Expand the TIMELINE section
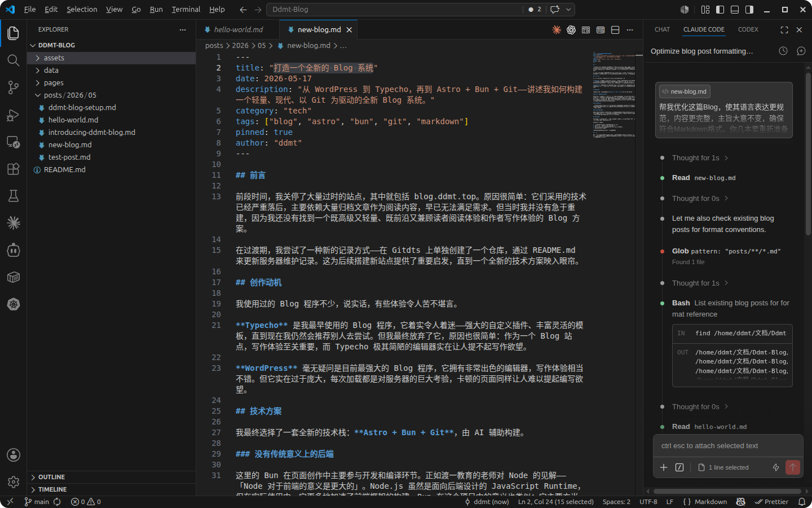Viewport: 812px width, 508px height. pos(112,489)
